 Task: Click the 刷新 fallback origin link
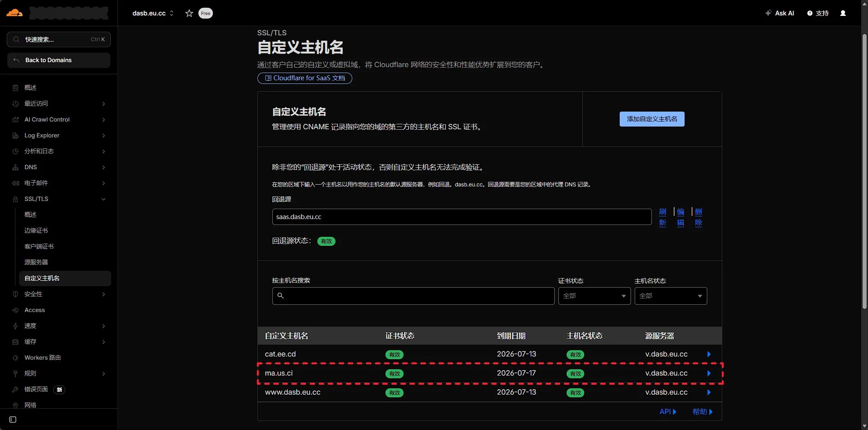tap(663, 217)
